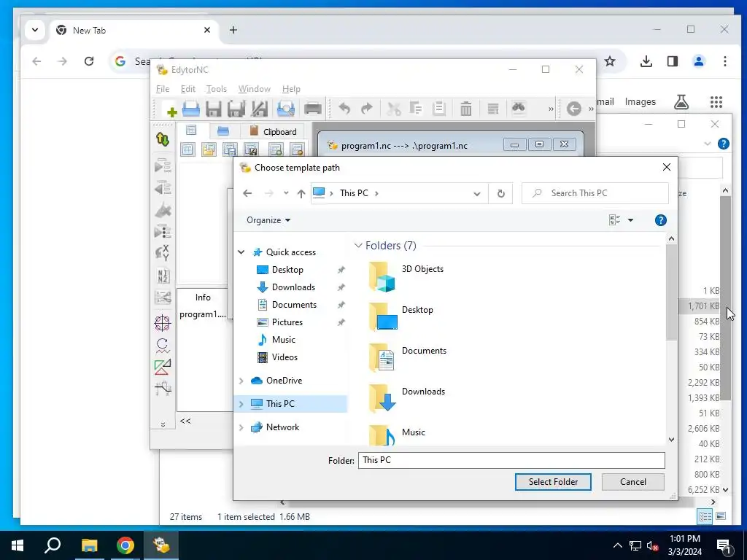Image resolution: width=747 pixels, height=560 pixels.
Task: Click the blue help icon in the dialog
Action: pos(661,220)
